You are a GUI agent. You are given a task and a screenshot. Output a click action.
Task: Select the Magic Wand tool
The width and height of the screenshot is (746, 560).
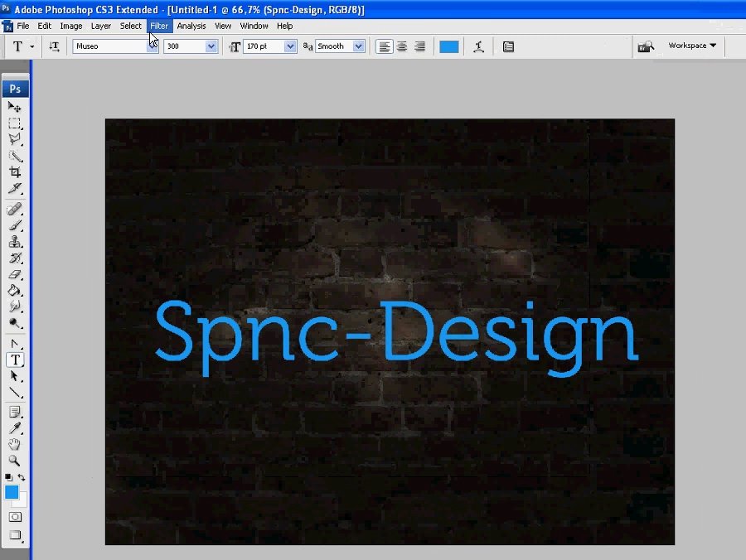pos(15,156)
